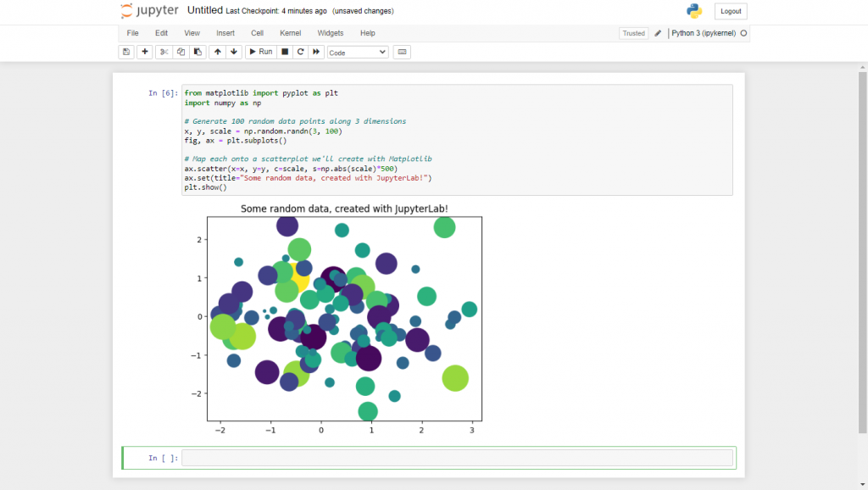Restart the kernel via circular-arrow icon
This screenshot has height=490, width=868.
[301, 52]
